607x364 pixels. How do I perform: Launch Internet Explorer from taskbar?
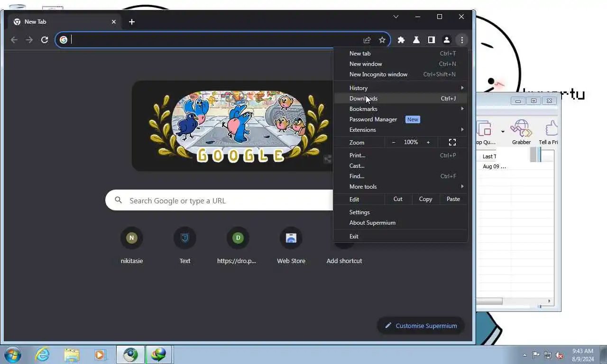coord(42,355)
